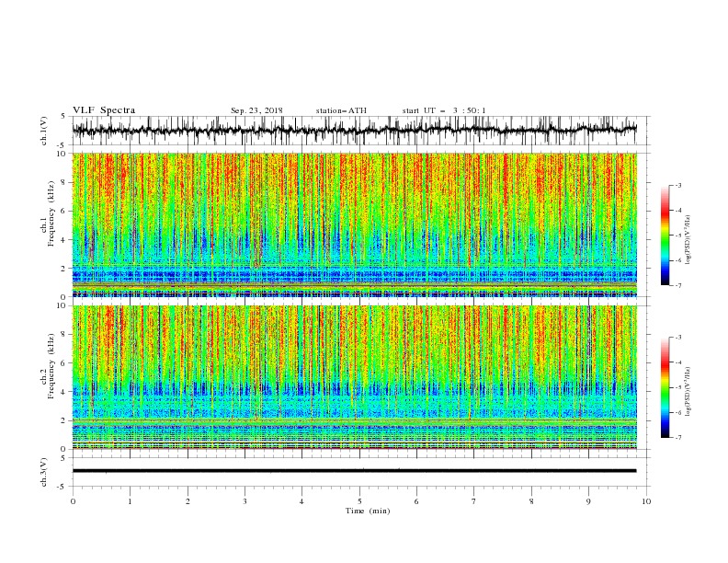Click the "10" tick label on time axis
The image size is (728, 563).
[646, 501]
